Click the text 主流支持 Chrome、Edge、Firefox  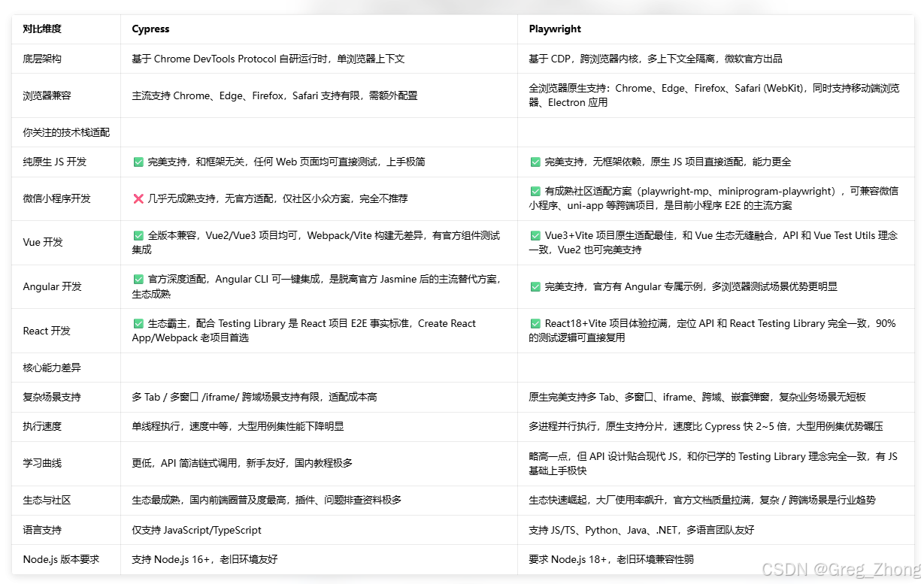coord(208,95)
